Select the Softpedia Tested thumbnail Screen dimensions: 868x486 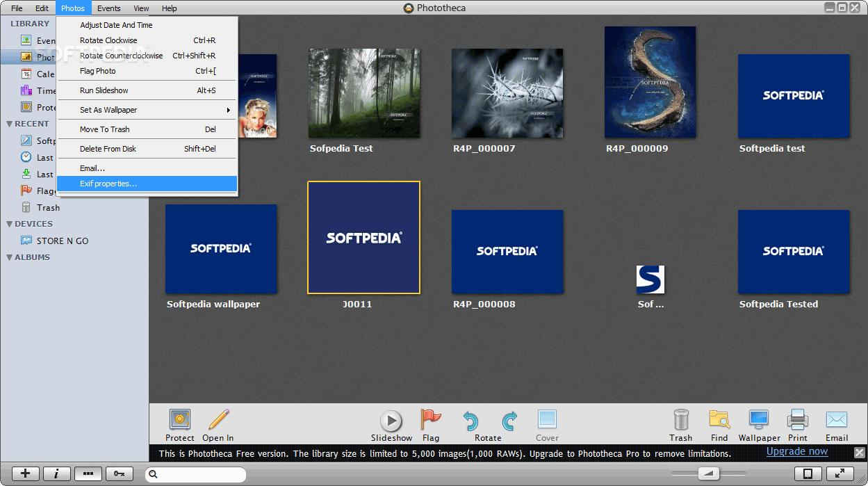(x=794, y=252)
